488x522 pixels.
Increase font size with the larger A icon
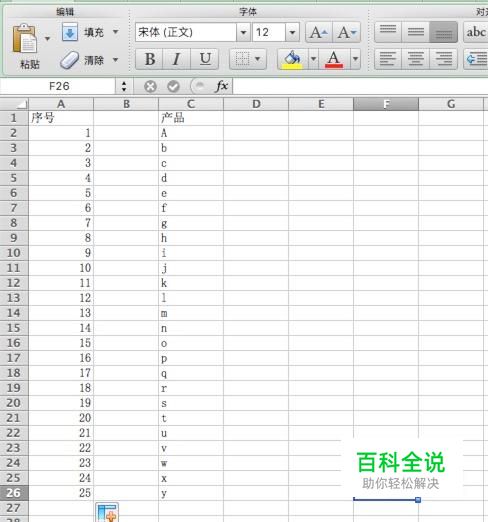[319, 32]
